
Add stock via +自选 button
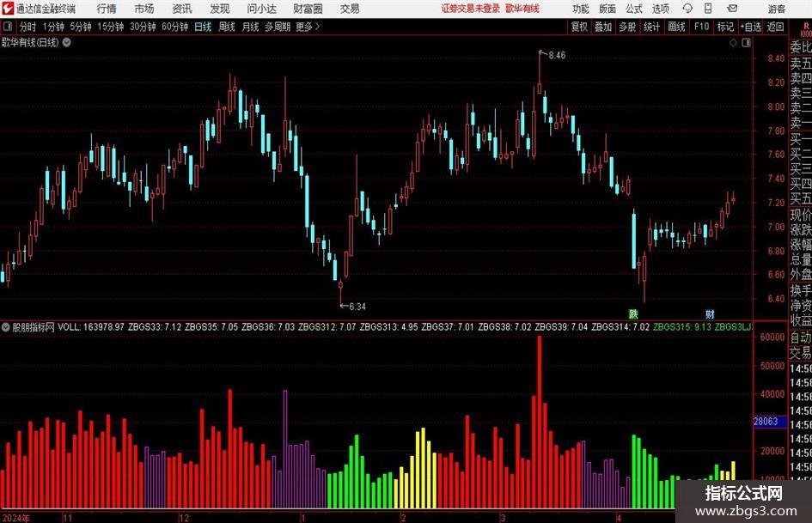coord(751,27)
